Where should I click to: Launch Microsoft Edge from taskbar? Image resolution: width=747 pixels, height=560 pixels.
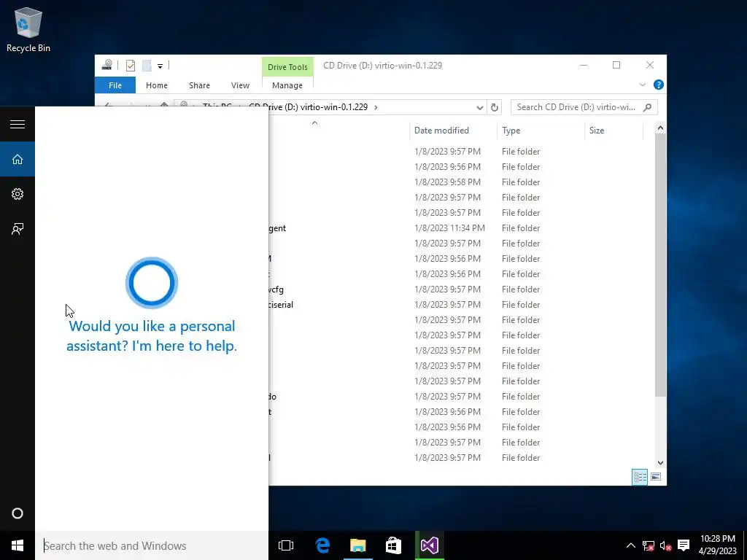point(322,545)
